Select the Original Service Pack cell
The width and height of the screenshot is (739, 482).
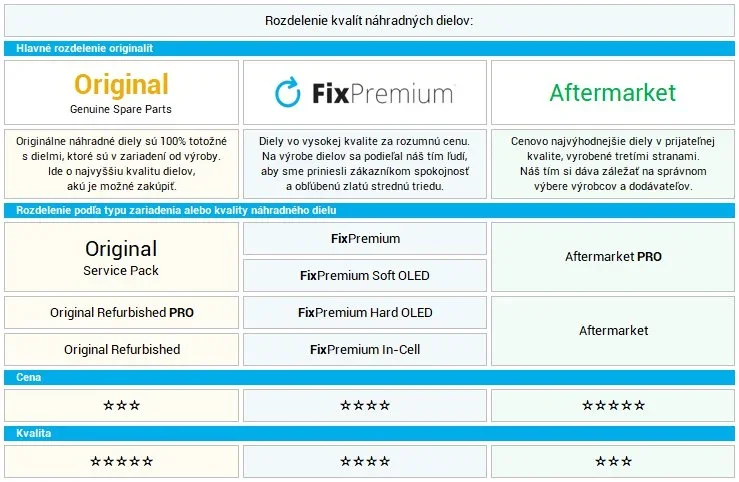[x=121, y=257]
